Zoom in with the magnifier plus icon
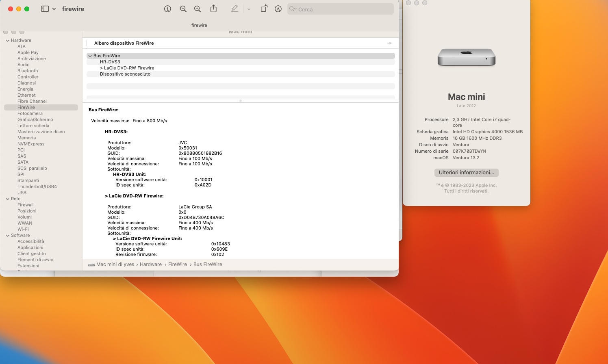The height and width of the screenshot is (364, 608). coord(198,9)
